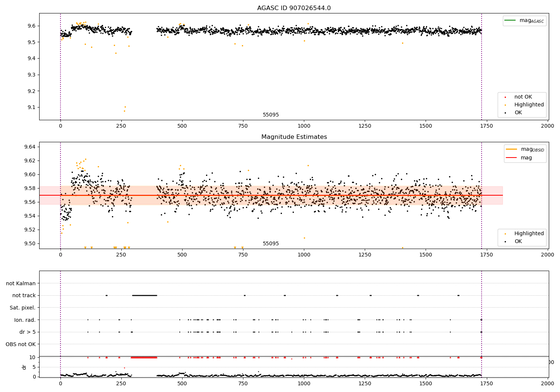Viewport: 560px width, 392px height.
Task: Click the "55095" label in Magnitude Estimates plot
Action: (x=271, y=244)
